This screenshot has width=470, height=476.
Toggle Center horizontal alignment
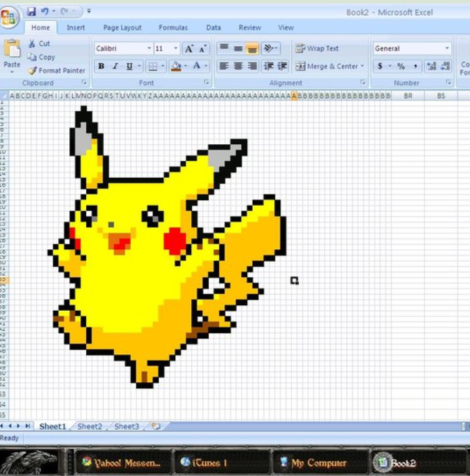tap(238, 66)
